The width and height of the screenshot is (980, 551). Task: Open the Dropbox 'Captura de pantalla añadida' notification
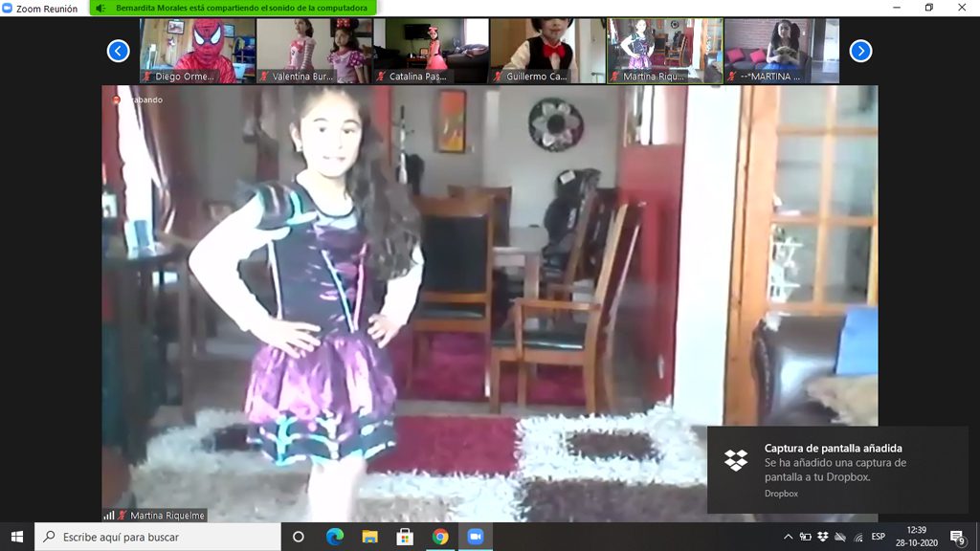[837, 469]
